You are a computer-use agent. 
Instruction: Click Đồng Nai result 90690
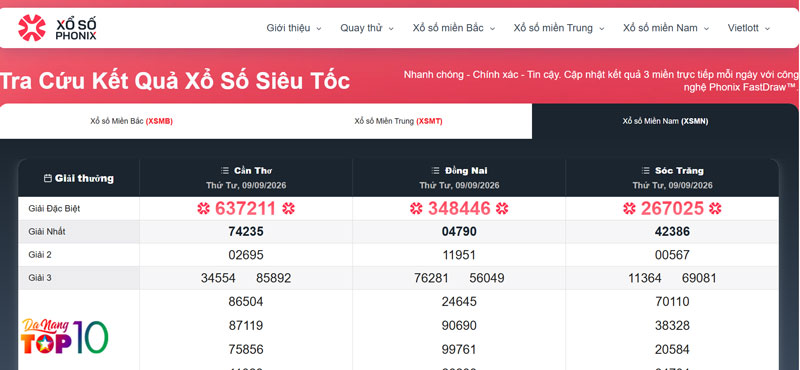pos(459,326)
